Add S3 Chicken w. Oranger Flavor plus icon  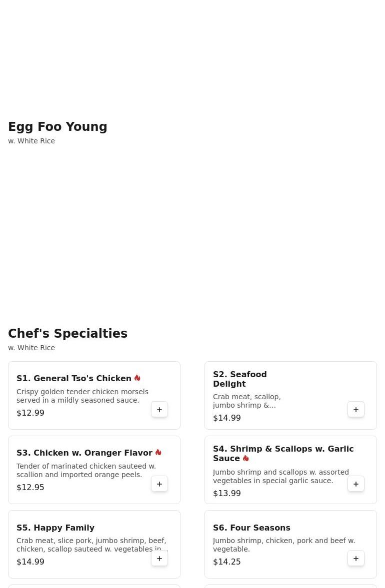pyautogui.click(x=159, y=484)
